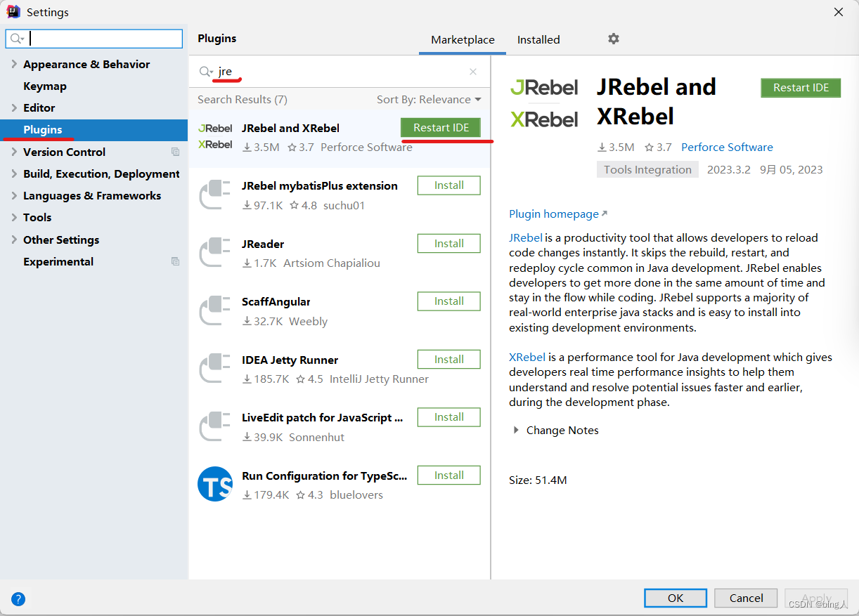Select the JRebel and XRebel plugin title
The width and height of the screenshot is (859, 616).
click(290, 129)
